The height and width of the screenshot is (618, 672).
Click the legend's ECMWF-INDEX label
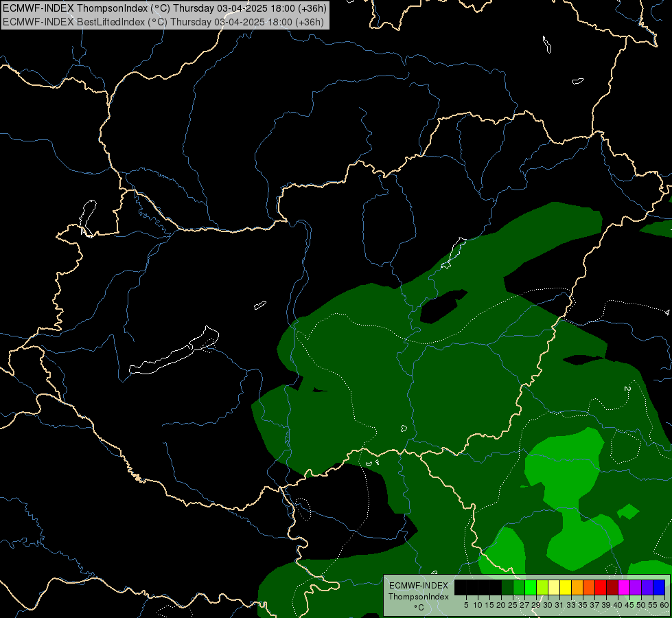point(419,586)
